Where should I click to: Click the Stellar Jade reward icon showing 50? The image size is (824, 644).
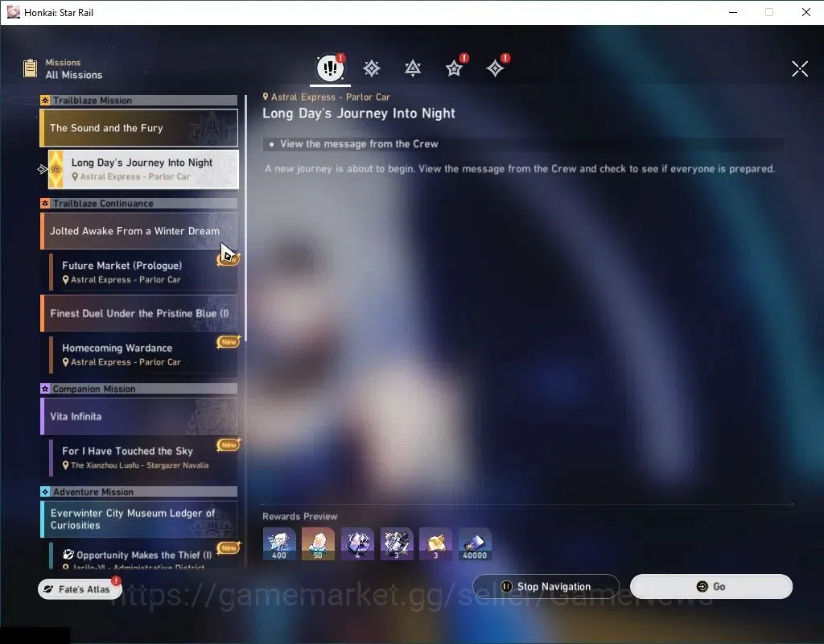(318, 543)
